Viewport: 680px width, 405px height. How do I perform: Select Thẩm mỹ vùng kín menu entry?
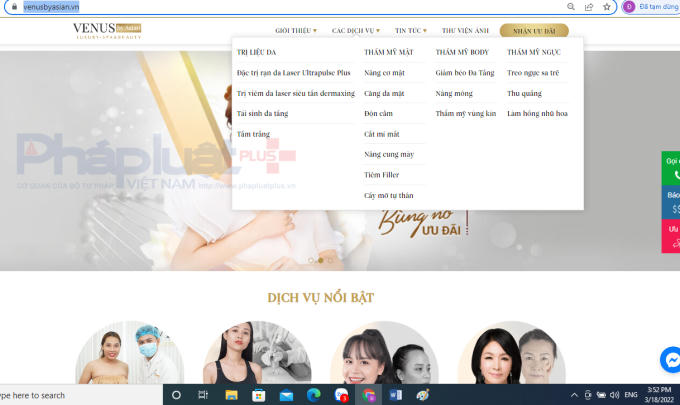pyautogui.click(x=466, y=113)
